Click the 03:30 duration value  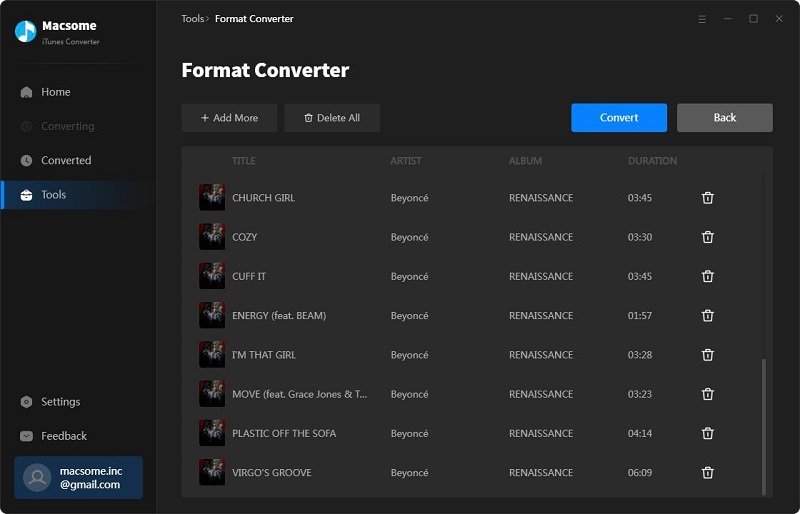(x=640, y=237)
